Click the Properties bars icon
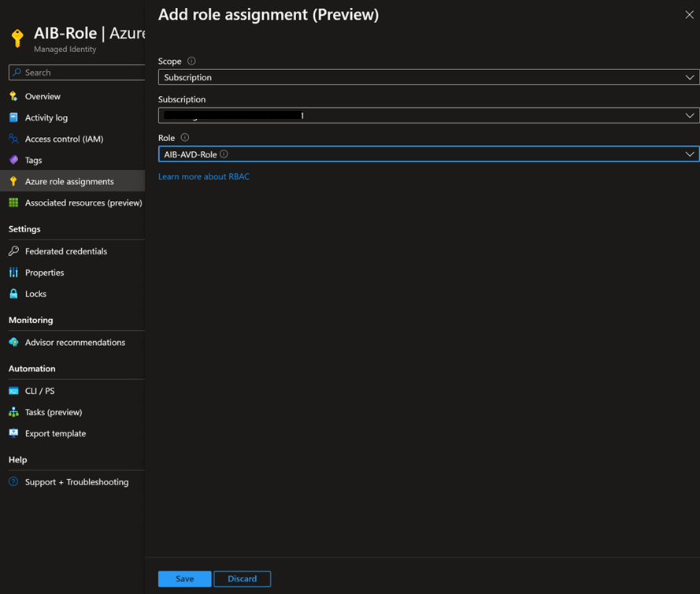Screen dimensions: 700x594 pos(13,273)
